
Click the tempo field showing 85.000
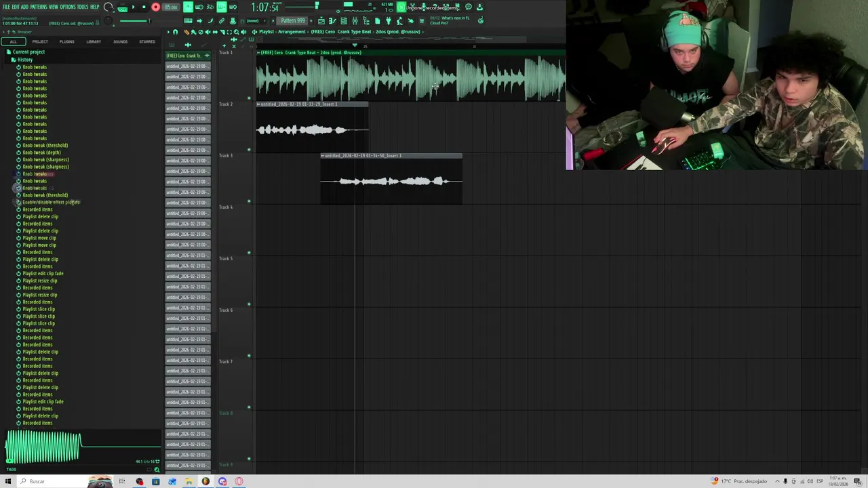(x=171, y=7)
